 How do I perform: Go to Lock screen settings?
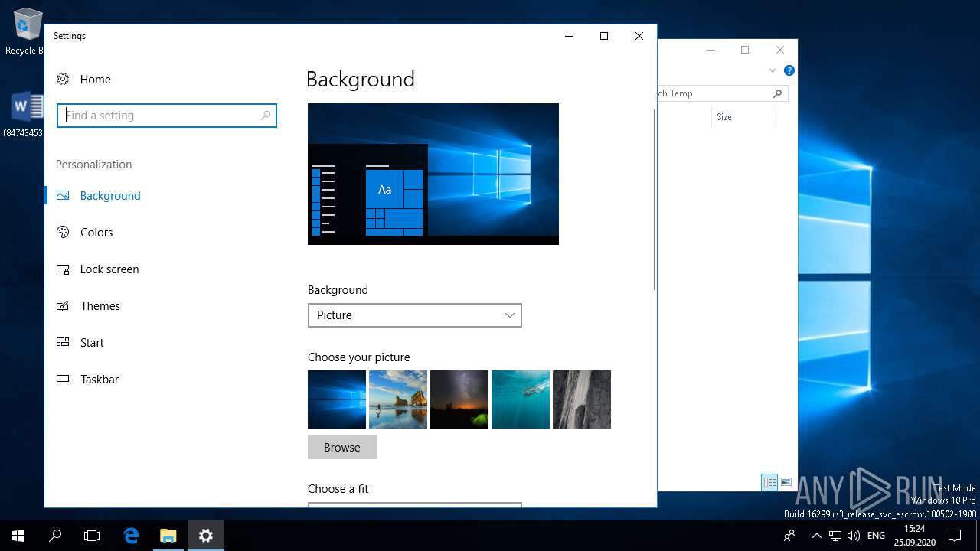point(109,269)
